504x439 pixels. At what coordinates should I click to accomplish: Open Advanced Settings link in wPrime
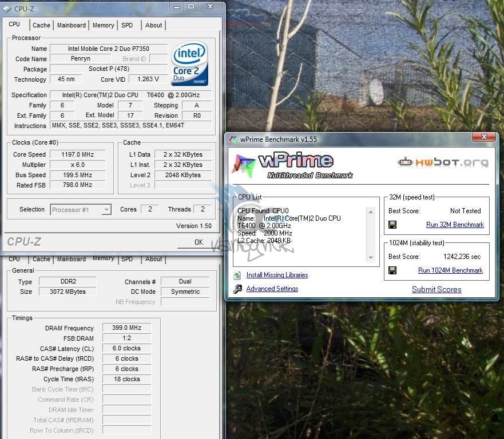[272, 289]
